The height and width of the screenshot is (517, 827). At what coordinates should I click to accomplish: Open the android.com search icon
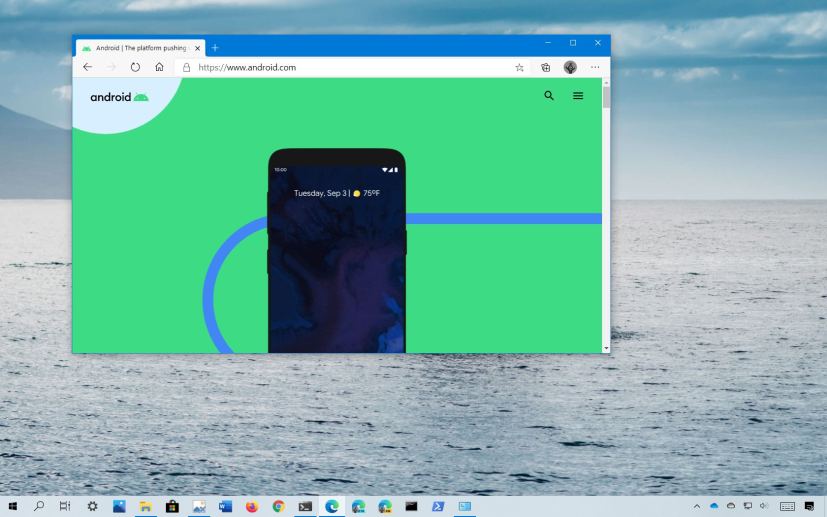coord(549,95)
